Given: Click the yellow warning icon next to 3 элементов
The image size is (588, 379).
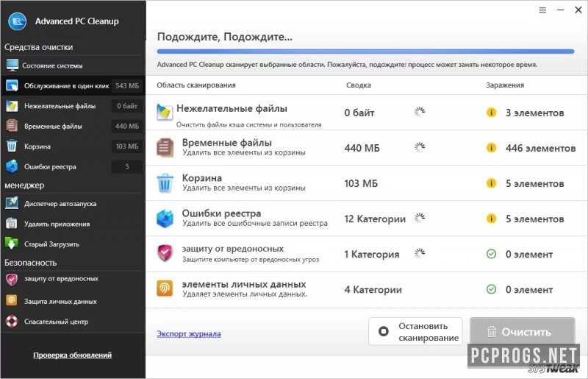Looking at the screenshot, I should [x=491, y=113].
